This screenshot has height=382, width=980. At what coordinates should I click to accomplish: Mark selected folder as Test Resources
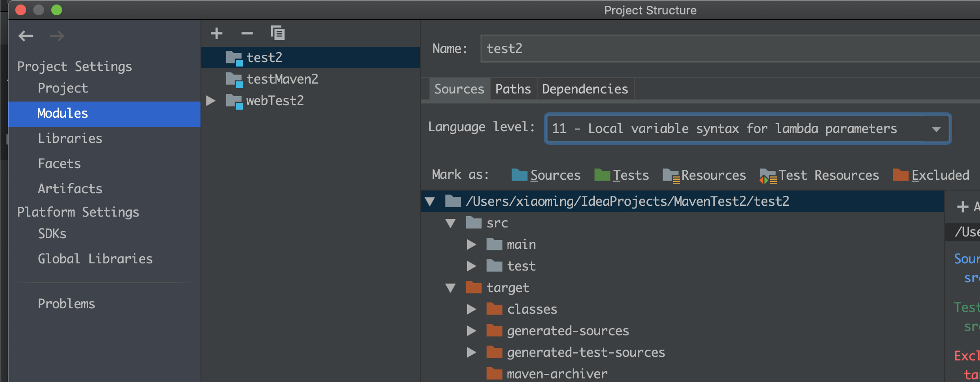pyautogui.click(x=819, y=175)
